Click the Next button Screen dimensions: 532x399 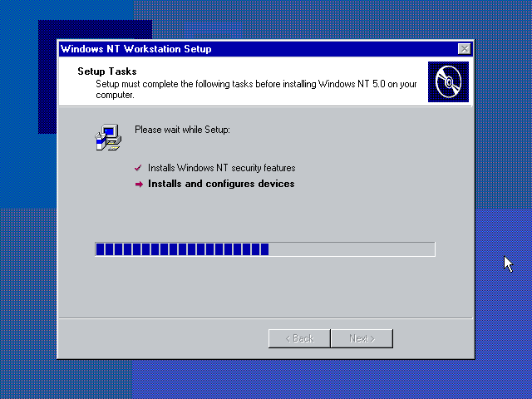(x=362, y=338)
